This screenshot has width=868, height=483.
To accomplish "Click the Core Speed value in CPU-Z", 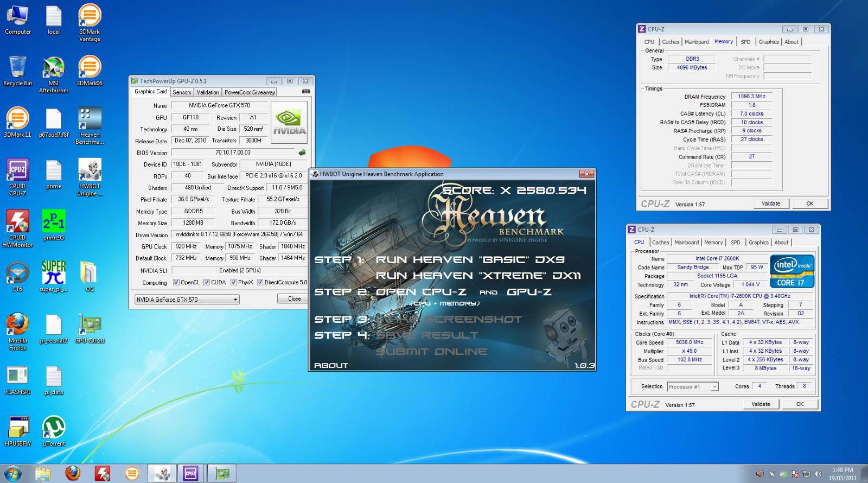I will click(689, 342).
